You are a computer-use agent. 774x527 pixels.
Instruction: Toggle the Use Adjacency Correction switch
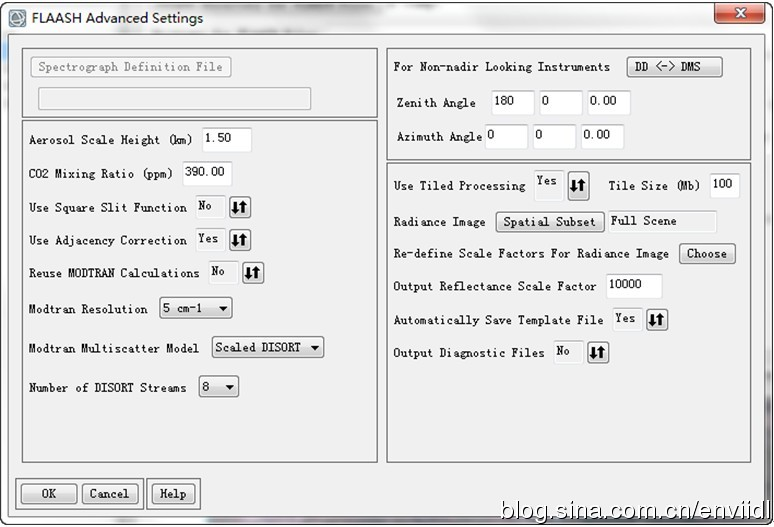240,240
